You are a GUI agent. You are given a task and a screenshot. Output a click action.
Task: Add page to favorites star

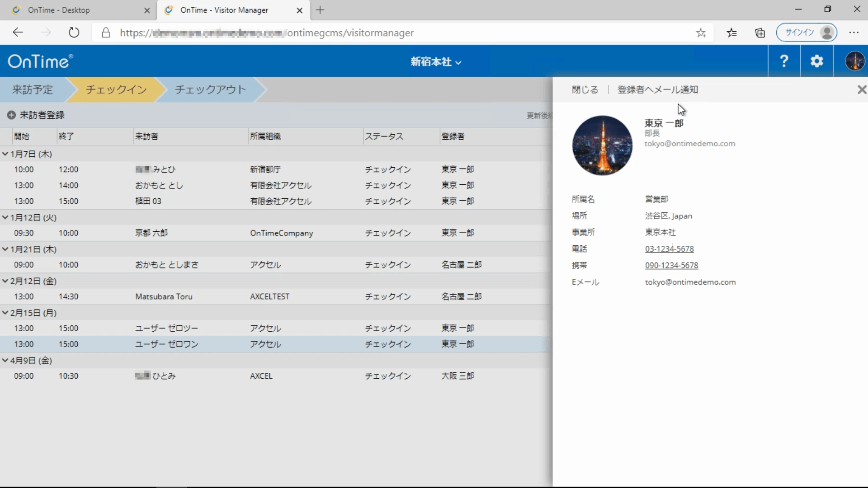[701, 33]
